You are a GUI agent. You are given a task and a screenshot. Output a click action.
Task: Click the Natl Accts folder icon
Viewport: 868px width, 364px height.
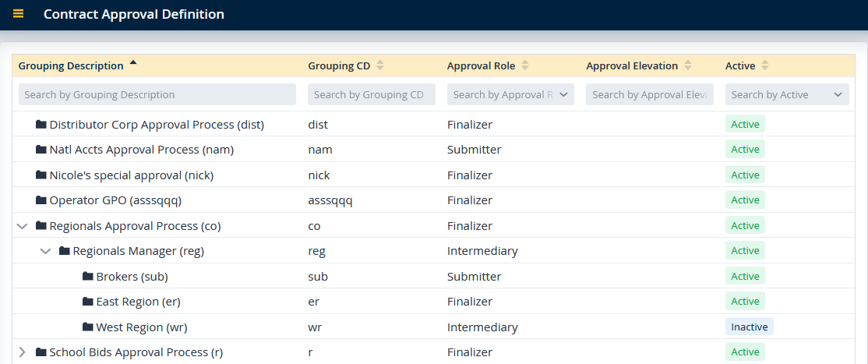(x=41, y=150)
